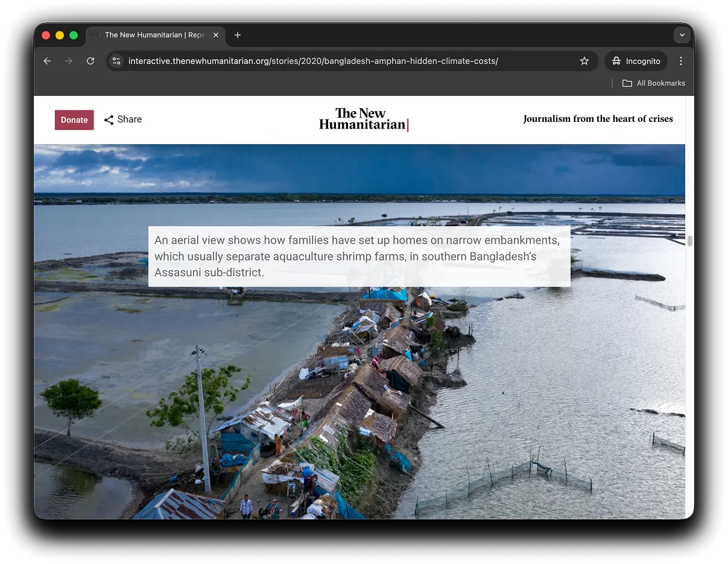Close The New Humanitarian tab
This screenshot has width=728, height=564.
click(x=216, y=35)
